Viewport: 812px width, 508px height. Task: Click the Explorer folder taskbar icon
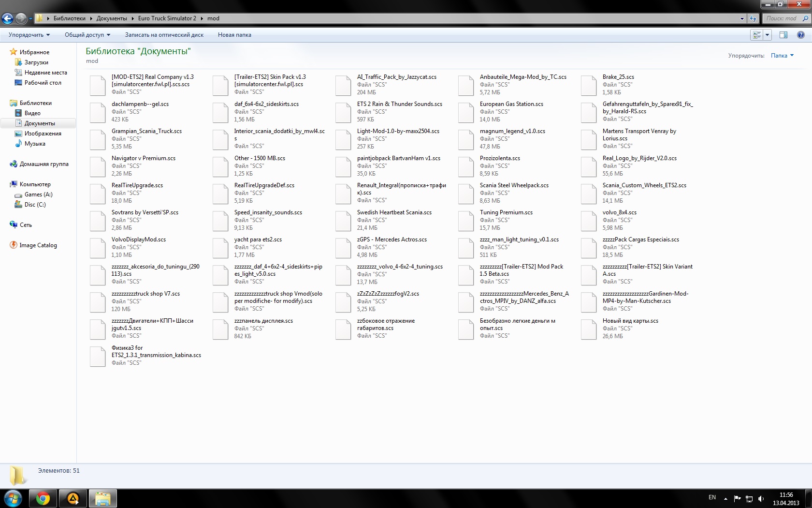click(x=103, y=499)
